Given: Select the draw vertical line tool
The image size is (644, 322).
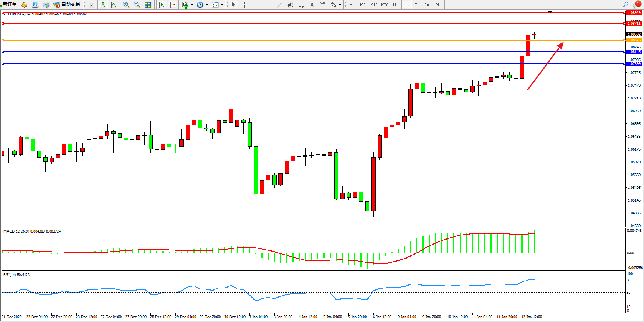Looking at the screenshot, I should point(258,5).
